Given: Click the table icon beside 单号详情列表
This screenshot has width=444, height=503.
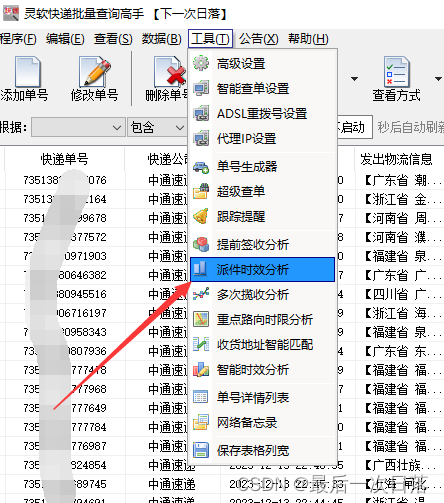Looking at the screenshot, I should 201,397.
